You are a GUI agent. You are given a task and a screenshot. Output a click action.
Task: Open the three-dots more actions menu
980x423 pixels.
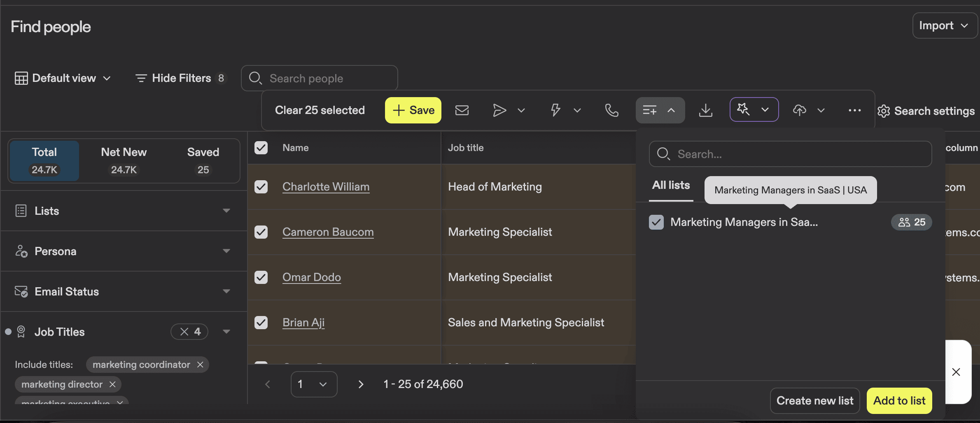coord(855,110)
